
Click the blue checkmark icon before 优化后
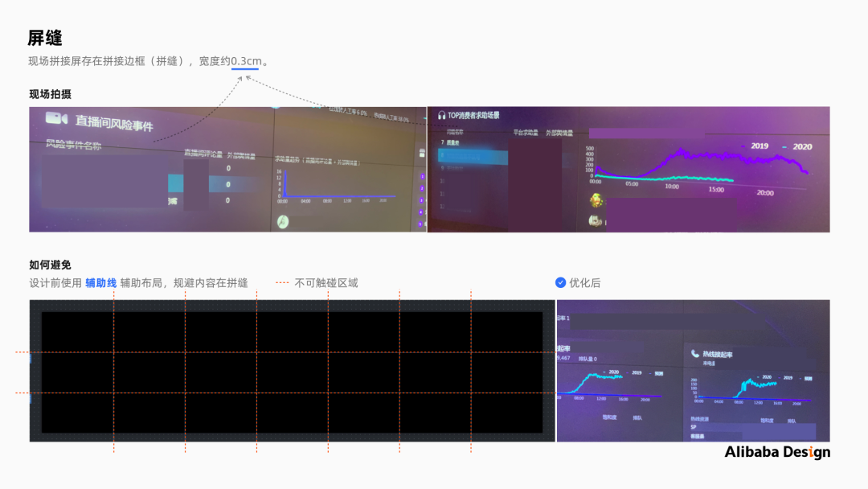[560, 282]
